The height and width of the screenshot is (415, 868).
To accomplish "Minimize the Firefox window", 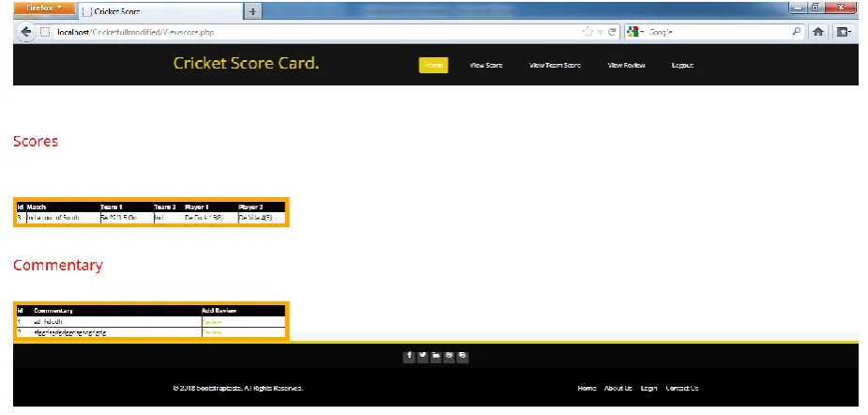I will point(799,8).
